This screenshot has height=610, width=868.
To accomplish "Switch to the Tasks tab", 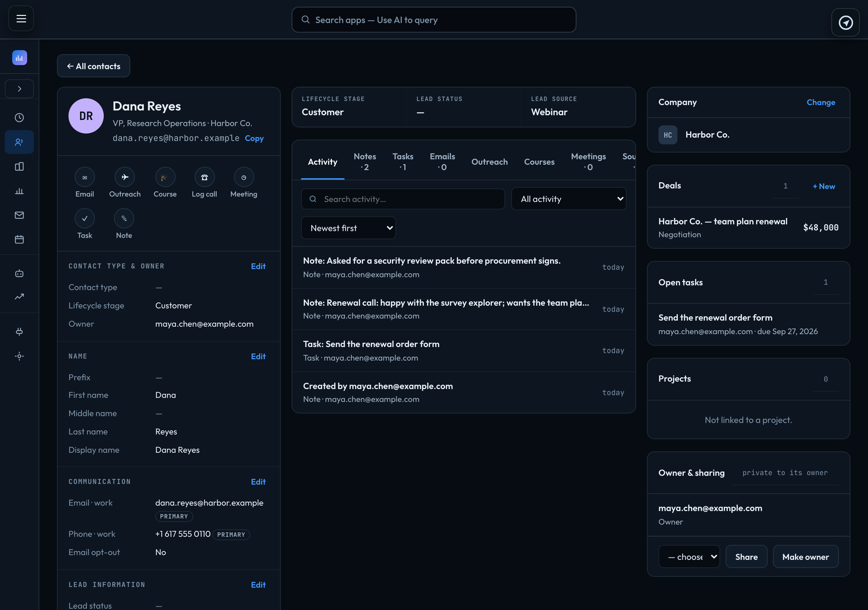I will tap(402, 162).
